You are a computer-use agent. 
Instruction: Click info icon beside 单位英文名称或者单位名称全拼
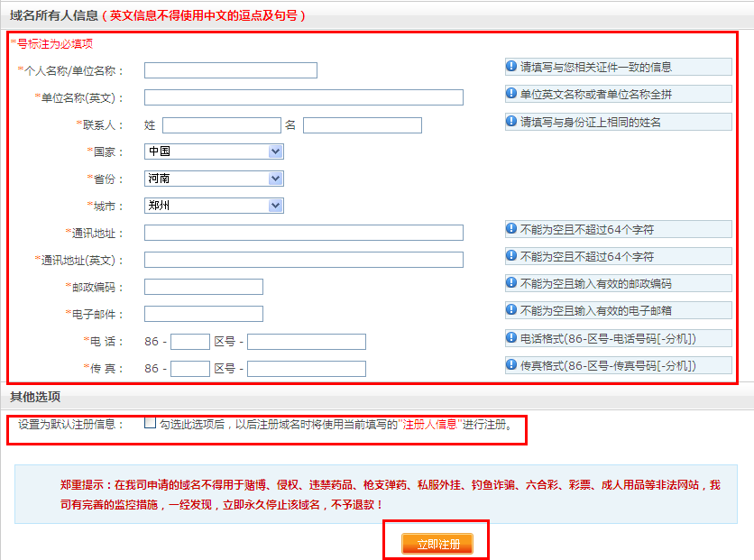pyautogui.click(x=512, y=94)
